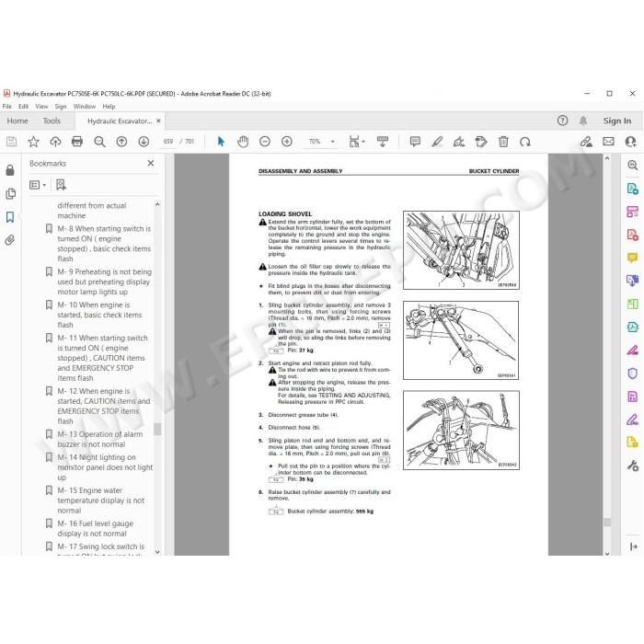This screenshot has height=644, width=644.
Task: Open the Window menu
Action: (85, 107)
